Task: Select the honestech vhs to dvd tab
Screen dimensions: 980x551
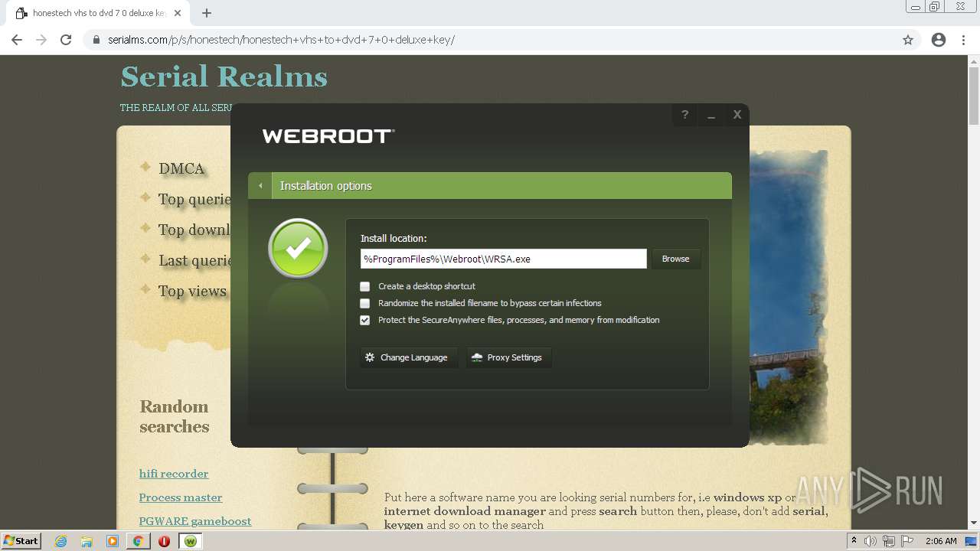Action: tap(99, 13)
